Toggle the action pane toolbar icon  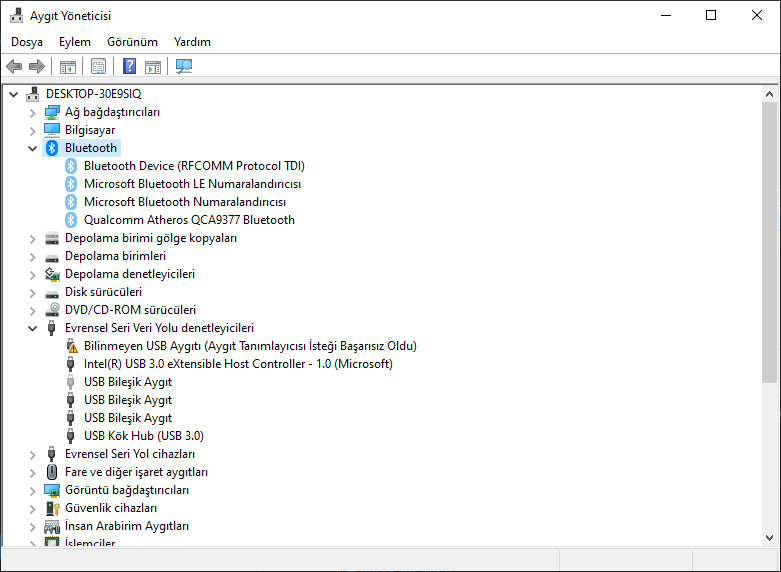pos(153,66)
